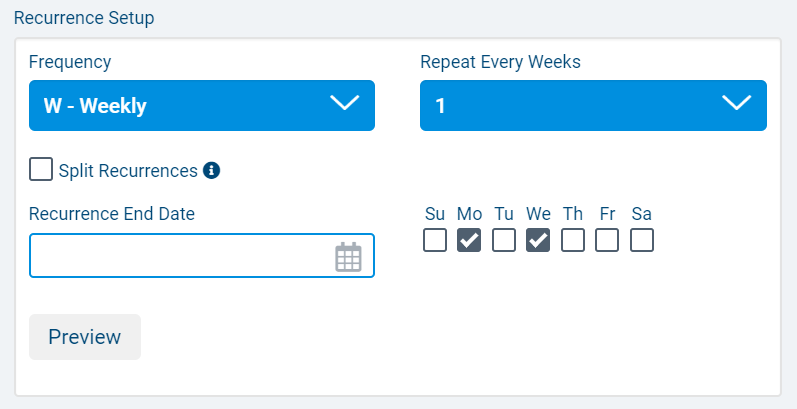Image resolution: width=797 pixels, height=409 pixels.
Task: Open the Repeat Every Weeks dropdown
Action: [x=570, y=105]
